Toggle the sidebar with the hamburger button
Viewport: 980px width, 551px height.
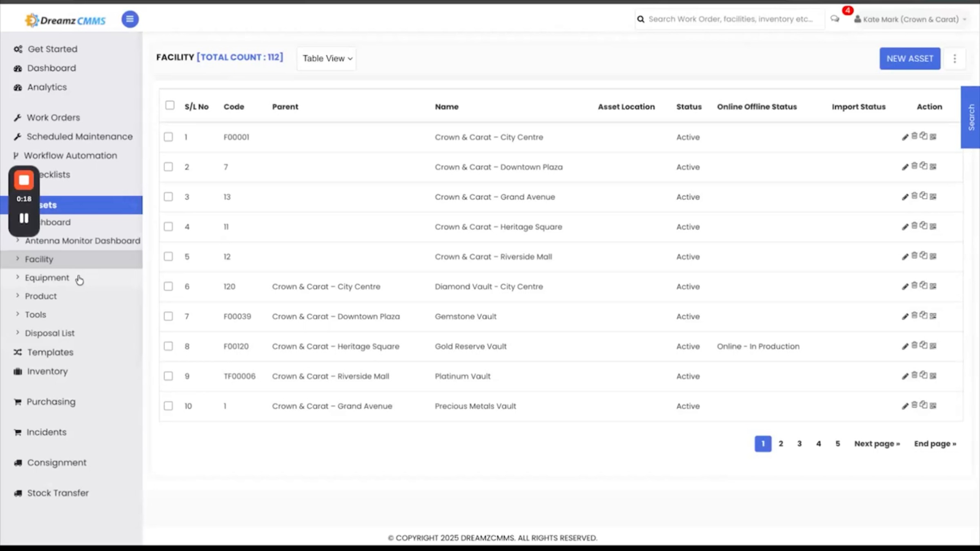tap(130, 19)
